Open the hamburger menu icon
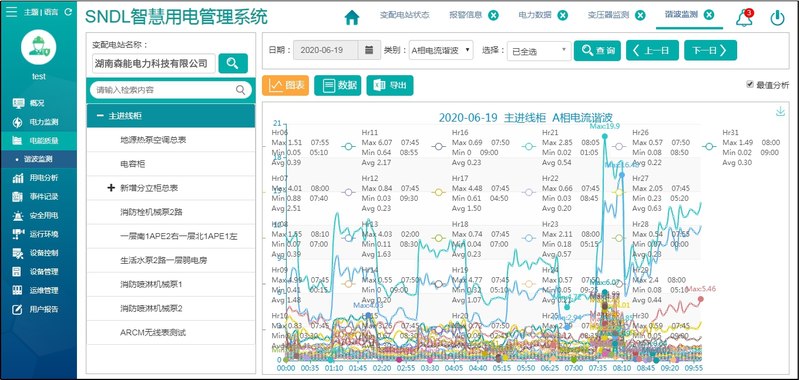This screenshot has width=800, height=380. click(x=11, y=11)
